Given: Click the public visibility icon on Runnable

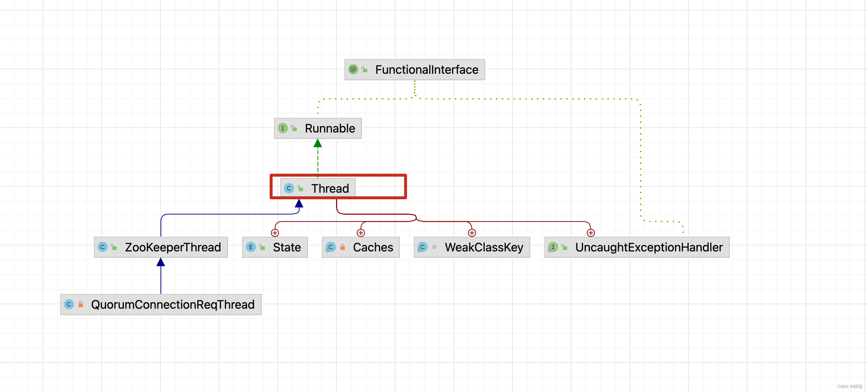Looking at the screenshot, I should 294,128.
